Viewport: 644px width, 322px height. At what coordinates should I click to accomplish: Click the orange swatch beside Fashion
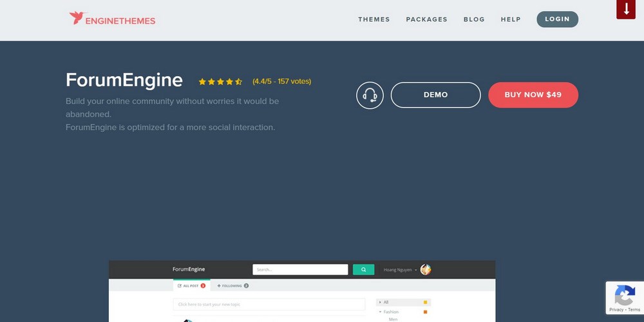pos(425,312)
